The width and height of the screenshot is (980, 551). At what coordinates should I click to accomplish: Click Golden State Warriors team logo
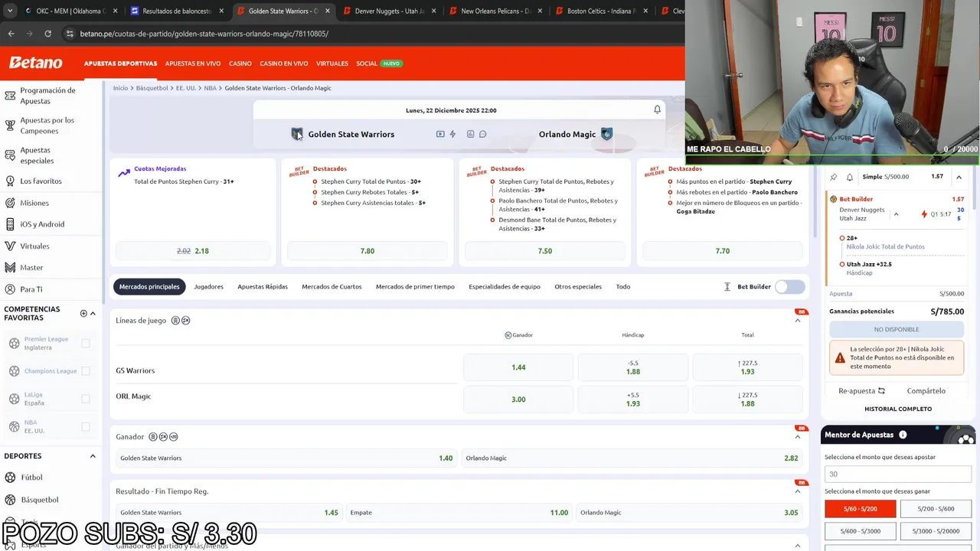point(297,134)
